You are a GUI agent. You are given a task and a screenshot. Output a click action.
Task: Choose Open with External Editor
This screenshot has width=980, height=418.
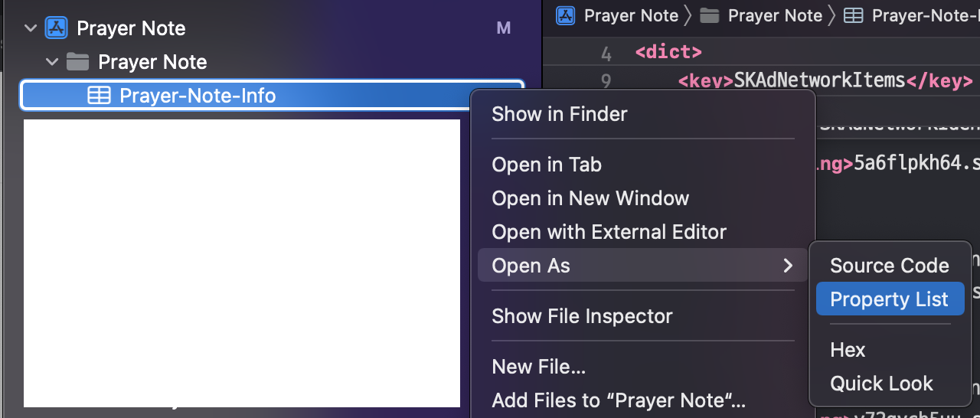609,232
